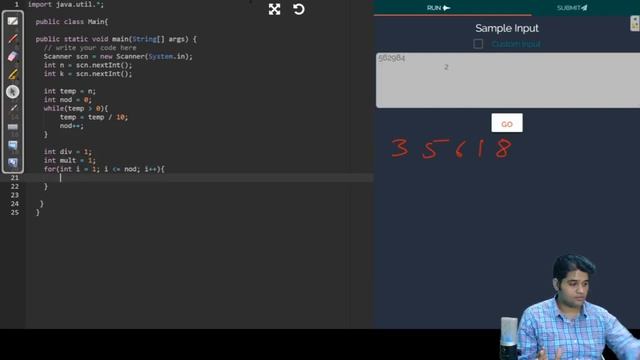The height and width of the screenshot is (360, 640).
Task: Click inside the sample input box
Action: (508, 80)
